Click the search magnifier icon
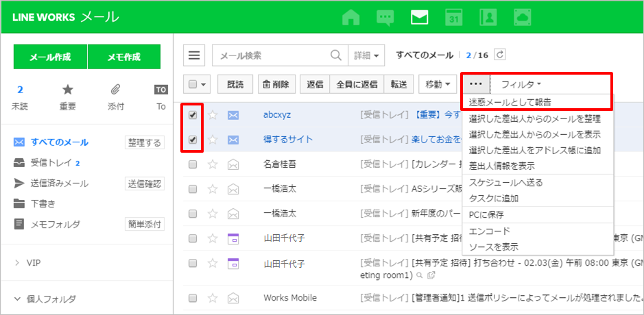 [x=336, y=55]
